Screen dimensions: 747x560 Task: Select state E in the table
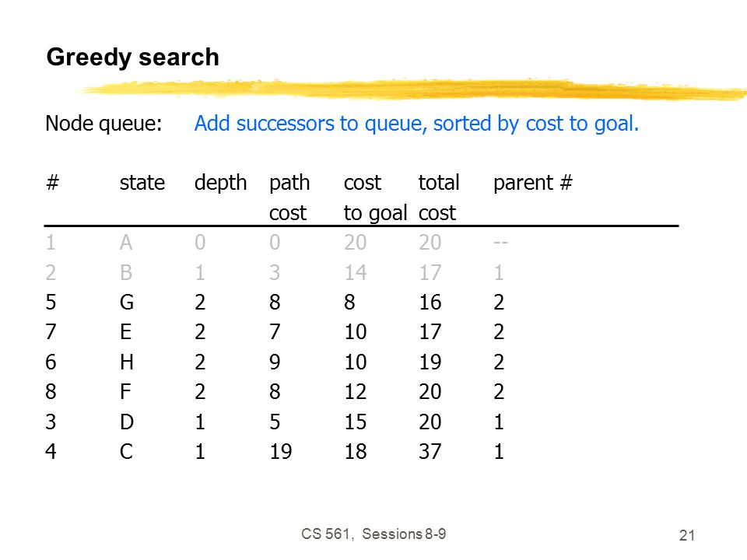(x=126, y=332)
